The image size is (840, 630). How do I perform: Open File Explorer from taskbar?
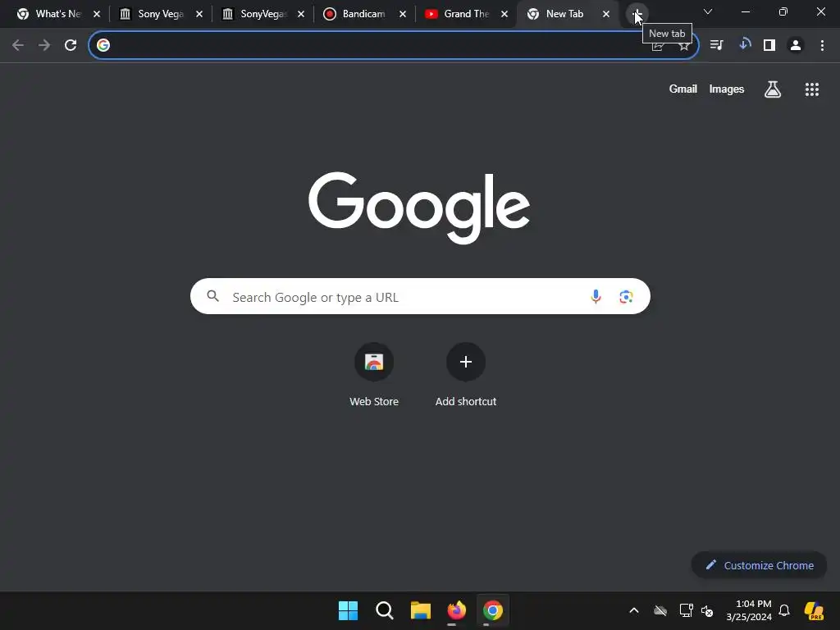click(x=421, y=610)
